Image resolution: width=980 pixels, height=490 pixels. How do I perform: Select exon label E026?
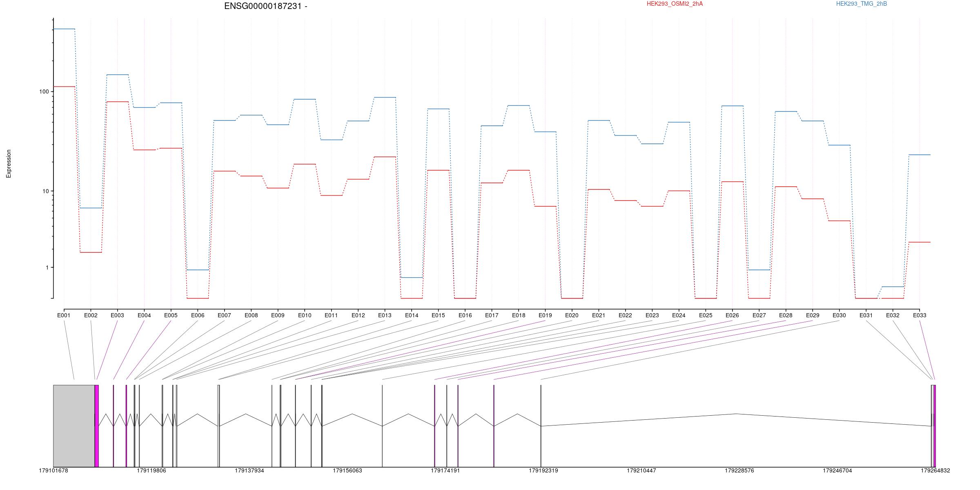pyautogui.click(x=732, y=315)
